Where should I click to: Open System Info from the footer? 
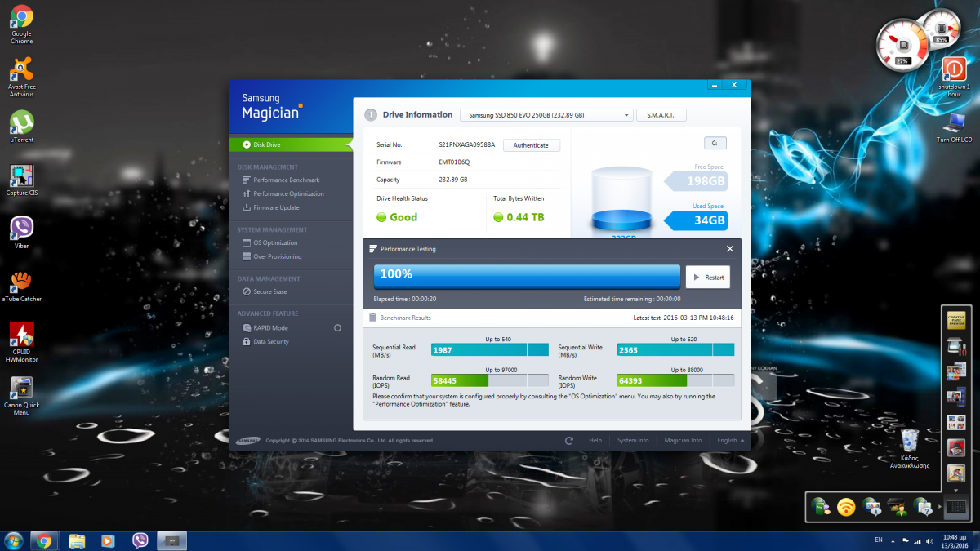[x=633, y=440]
